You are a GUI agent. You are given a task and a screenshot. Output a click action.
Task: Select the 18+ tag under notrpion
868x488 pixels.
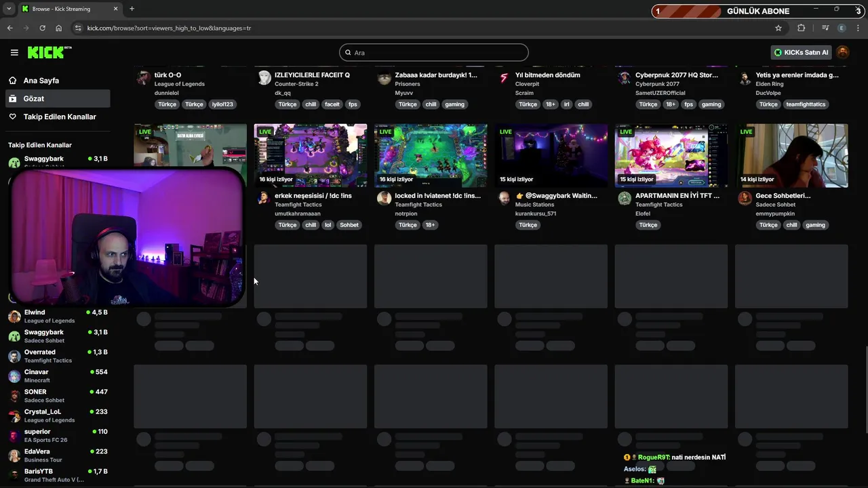coord(430,225)
